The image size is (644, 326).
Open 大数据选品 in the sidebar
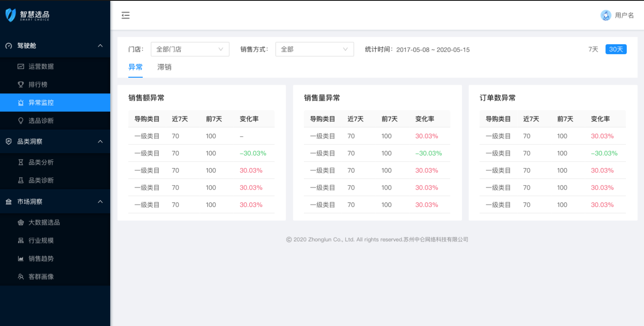44,222
